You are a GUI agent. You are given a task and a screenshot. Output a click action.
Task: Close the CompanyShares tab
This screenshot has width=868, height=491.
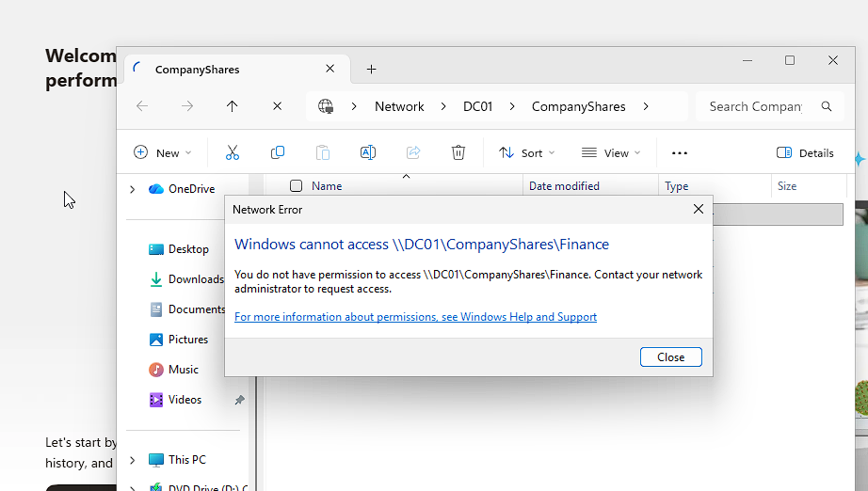[330, 69]
